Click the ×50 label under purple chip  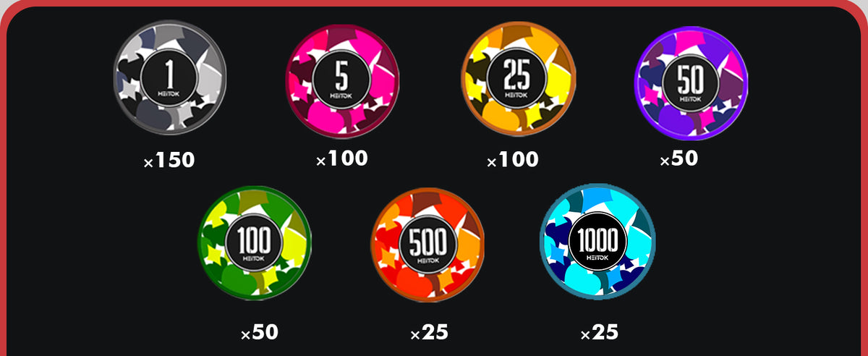pos(679,159)
